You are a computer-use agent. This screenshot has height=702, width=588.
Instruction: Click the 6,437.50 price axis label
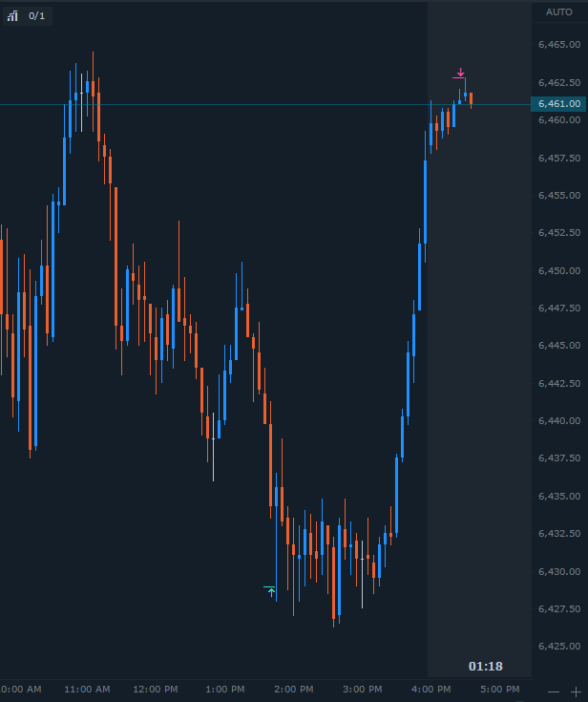click(x=559, y=458)
